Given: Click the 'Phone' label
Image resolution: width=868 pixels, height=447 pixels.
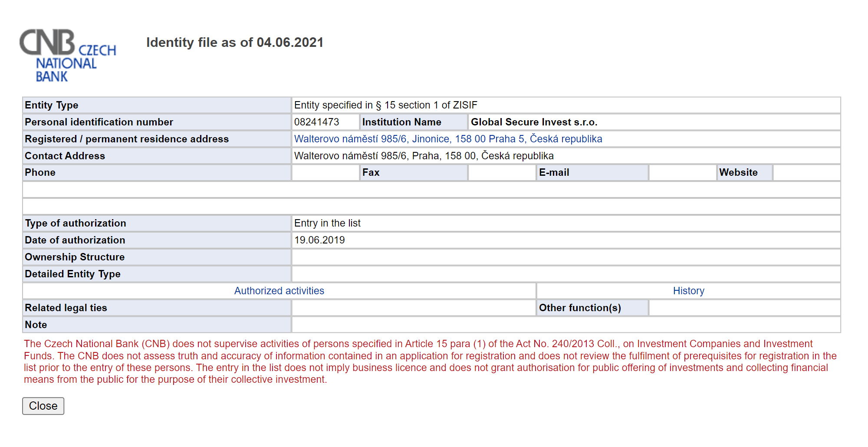Looking at the screenshot, I should [40, 172].
